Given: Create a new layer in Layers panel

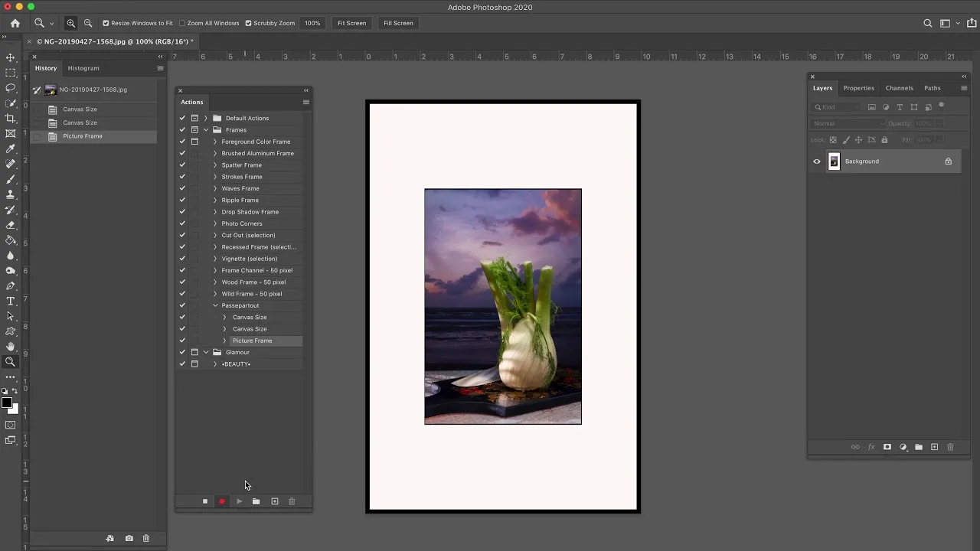Looking at the screenshot, I should [934, 447].
